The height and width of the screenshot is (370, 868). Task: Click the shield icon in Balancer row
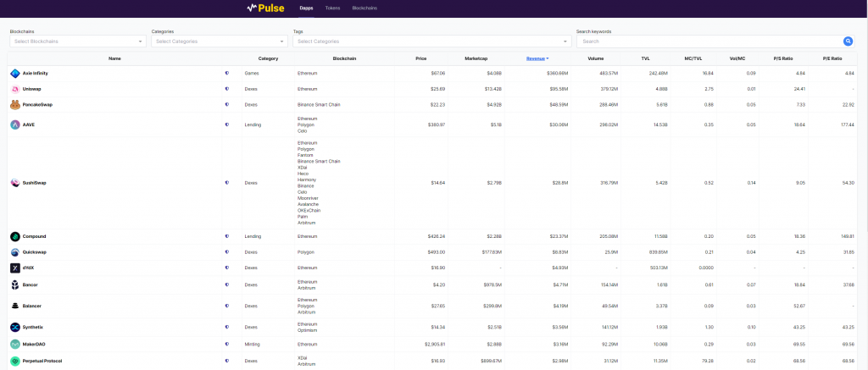click(x=227, y=306)
